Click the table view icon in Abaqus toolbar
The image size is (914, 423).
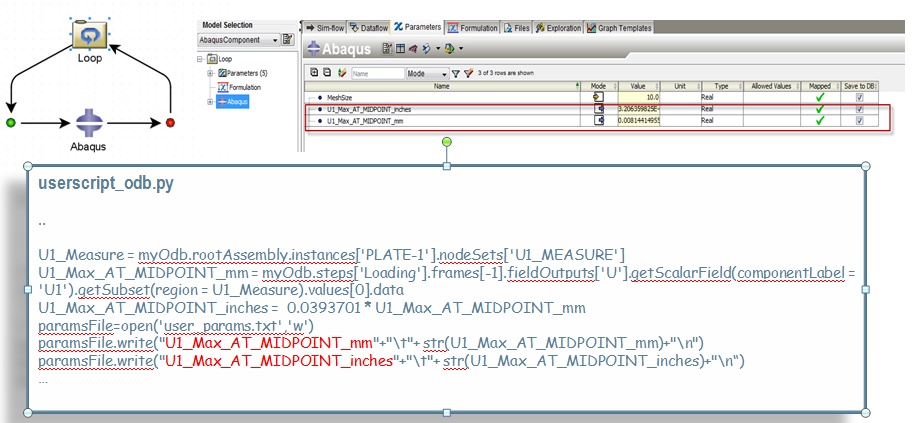click(x=400, y=48)
